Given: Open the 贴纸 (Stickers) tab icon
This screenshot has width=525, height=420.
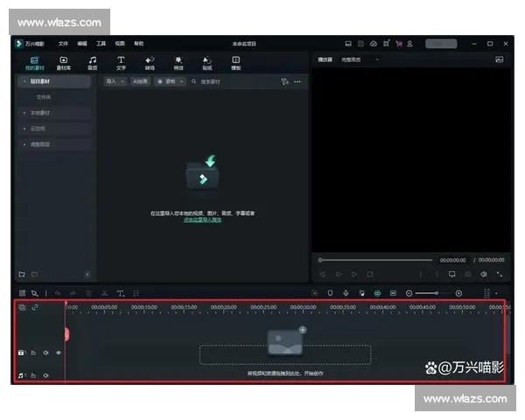Looking at the screenshot, I should pyautogui.click(x=207, y=62).
